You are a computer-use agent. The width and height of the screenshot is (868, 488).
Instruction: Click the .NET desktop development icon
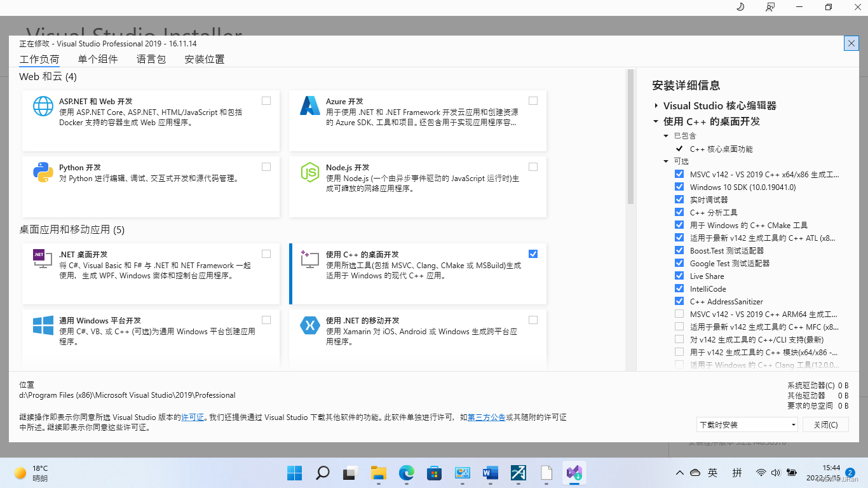pyautogui.click(x=43, y=259)
